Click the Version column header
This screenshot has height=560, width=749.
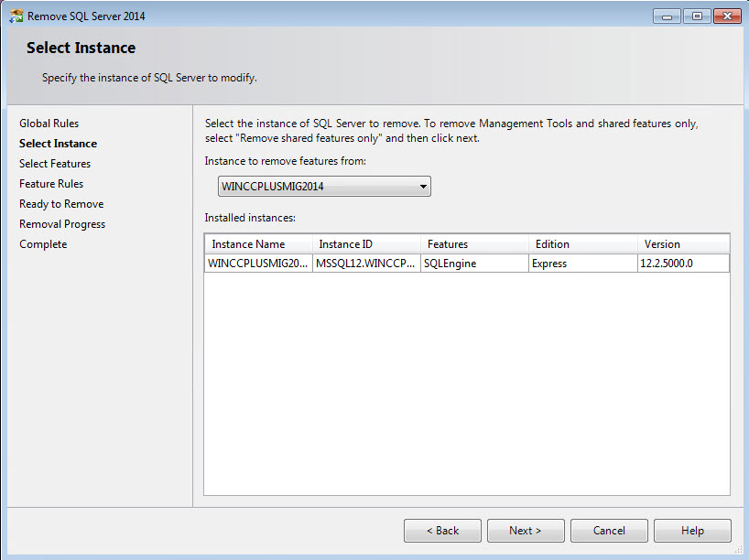click(684, 244)
